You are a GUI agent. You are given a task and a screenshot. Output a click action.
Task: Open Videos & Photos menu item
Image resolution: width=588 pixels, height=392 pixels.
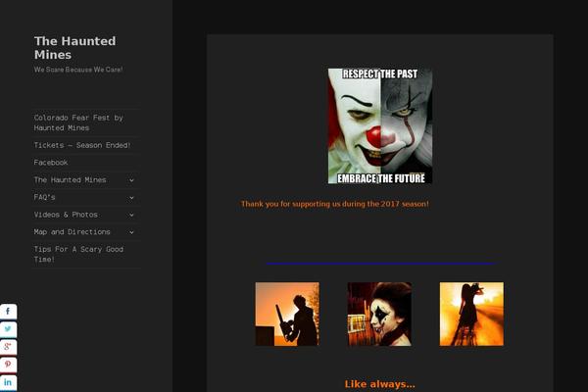66,215
